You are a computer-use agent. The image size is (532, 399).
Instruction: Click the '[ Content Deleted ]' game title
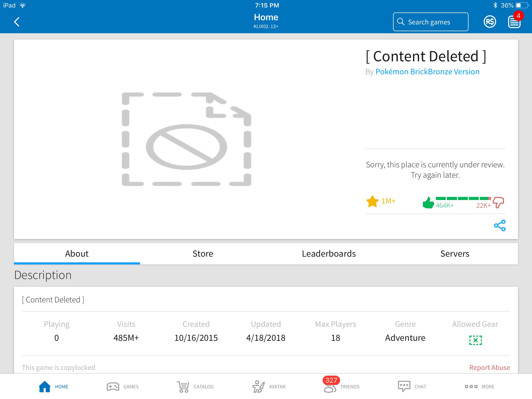click(426, 56)
